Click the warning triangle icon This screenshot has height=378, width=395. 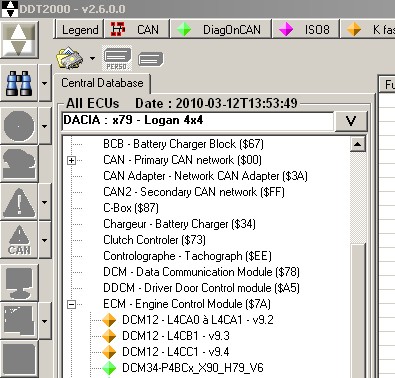pos(19,202)
